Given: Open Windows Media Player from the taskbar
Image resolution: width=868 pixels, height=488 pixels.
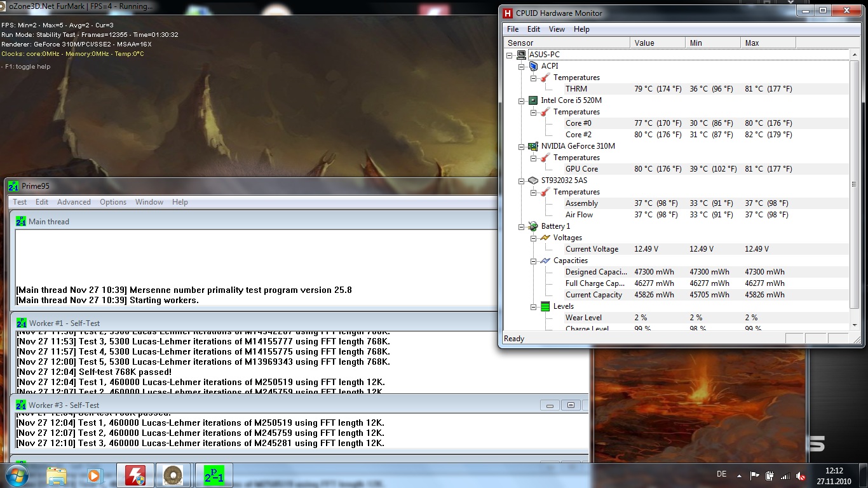Looking at the screenshot, I should coord(94,475).
